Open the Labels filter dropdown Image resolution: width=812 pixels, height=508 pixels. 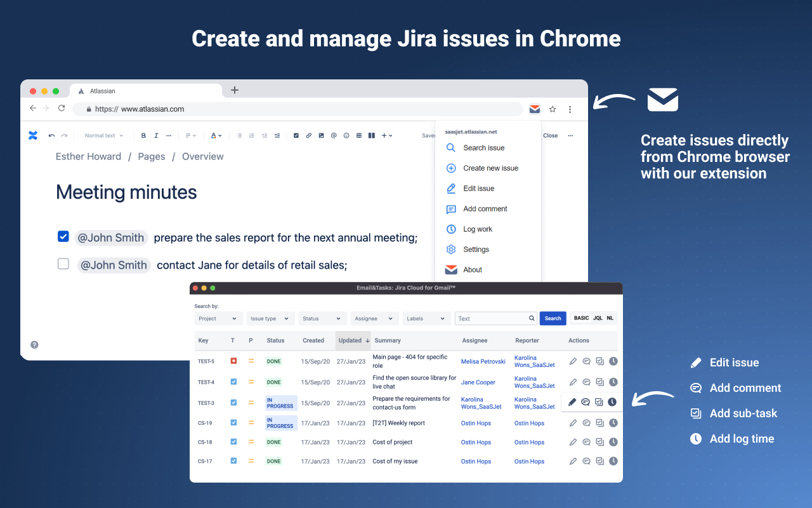click(x=426, y=319)
